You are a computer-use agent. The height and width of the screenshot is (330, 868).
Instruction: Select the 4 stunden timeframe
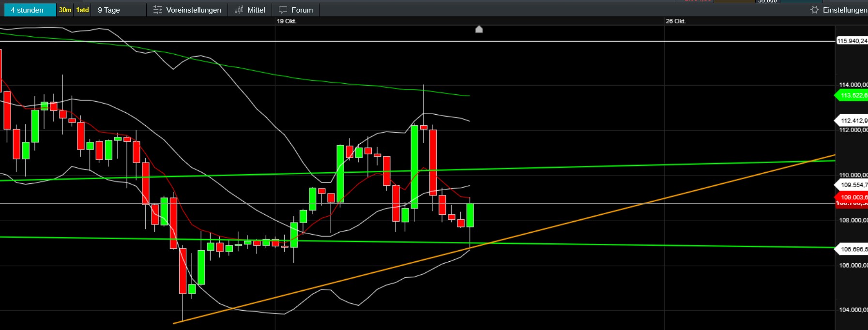click(x=28, y=10)
